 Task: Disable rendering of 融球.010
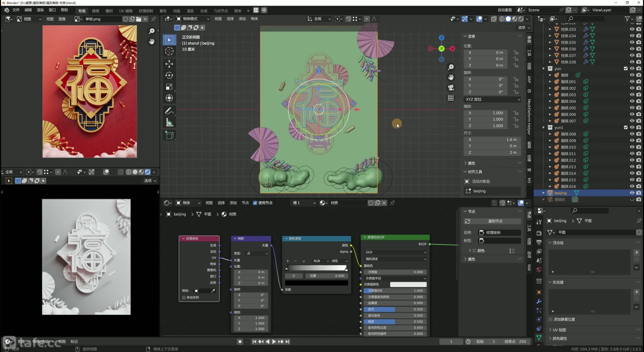[x=639, y=147]
